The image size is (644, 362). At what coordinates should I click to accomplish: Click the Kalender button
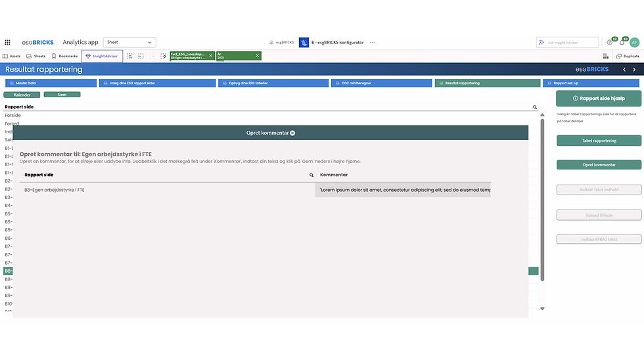pyautogui.click(x=22, y=95)
